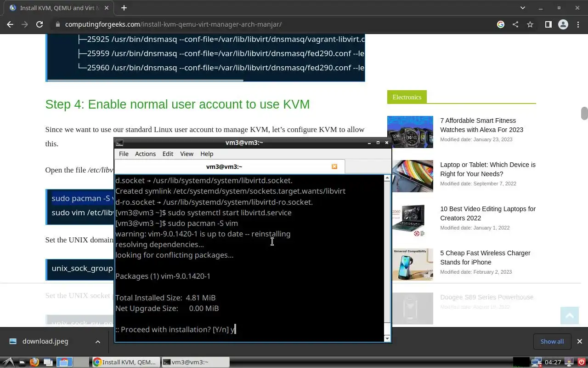The image size is (588, 368).
Task: Open the window switcher icon in taskbar
Action: [x=48, y=362]
